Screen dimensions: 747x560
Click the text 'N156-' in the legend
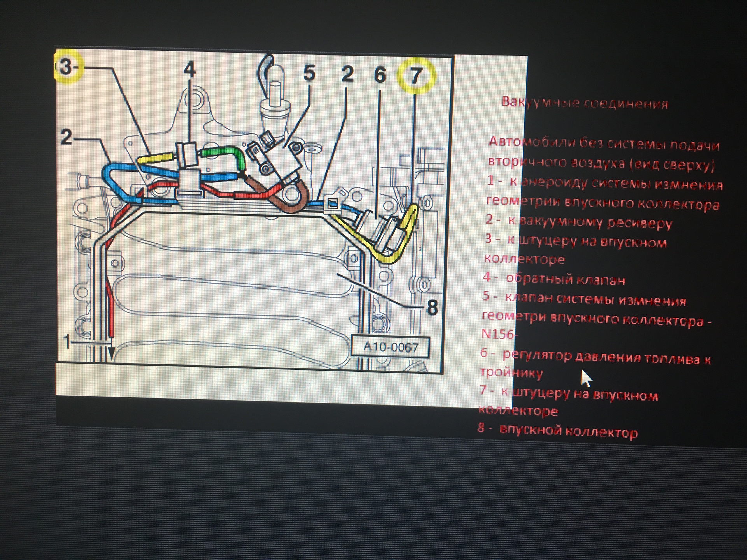(499, 334)
